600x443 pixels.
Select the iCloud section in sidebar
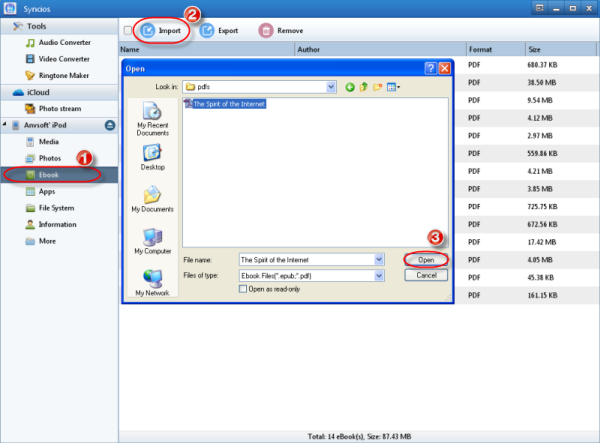59,92
